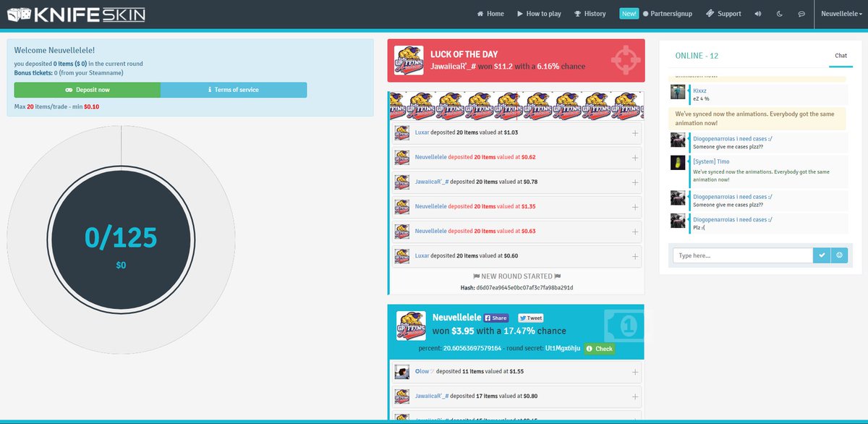Expand Neuvellelele's $0.62 deposit row
868x424 pixels.
[x=634, y=158]
